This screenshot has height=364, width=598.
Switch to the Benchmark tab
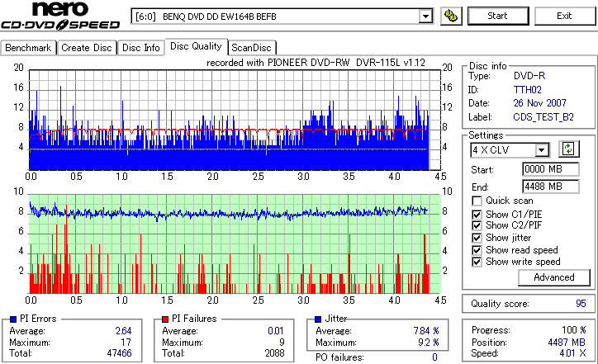[x=28, y=48]
